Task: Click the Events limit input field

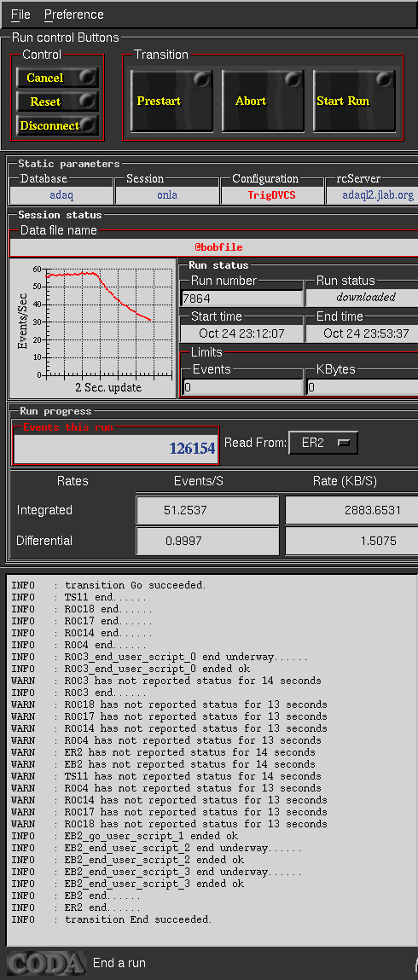Action: [x=241, y=387]
